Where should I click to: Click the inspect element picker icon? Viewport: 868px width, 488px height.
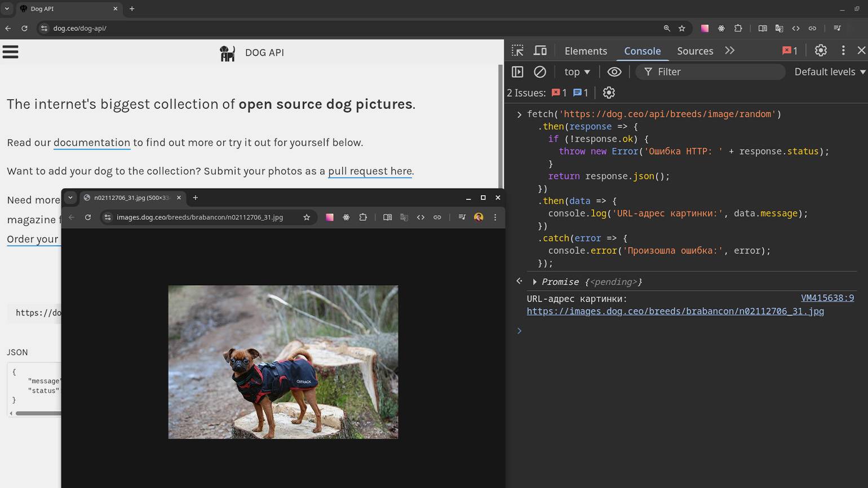(517, 51)
